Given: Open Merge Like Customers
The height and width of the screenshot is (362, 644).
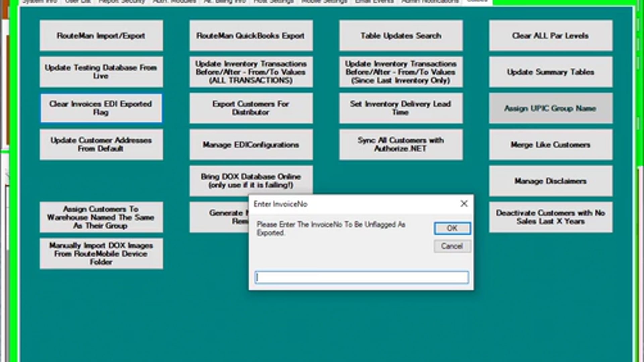Looking at the screenshot, I should point(550,144).
